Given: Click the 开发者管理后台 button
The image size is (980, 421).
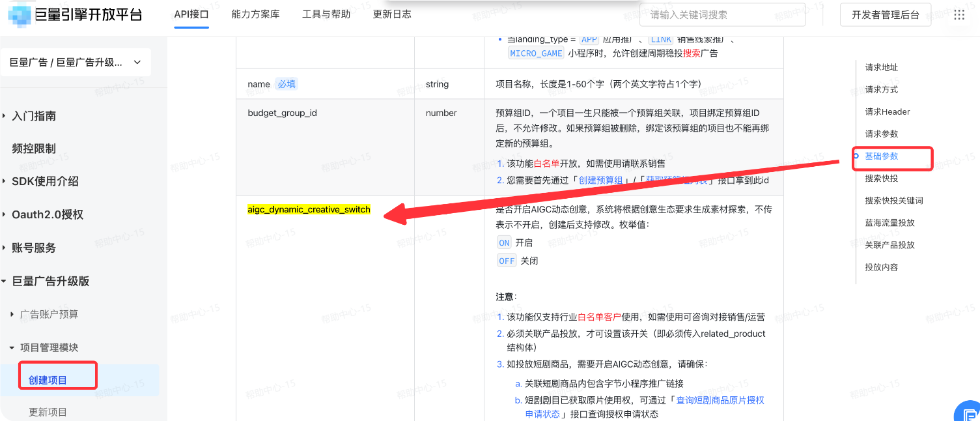Looking at the screenshot, I should tap(886, 15).
